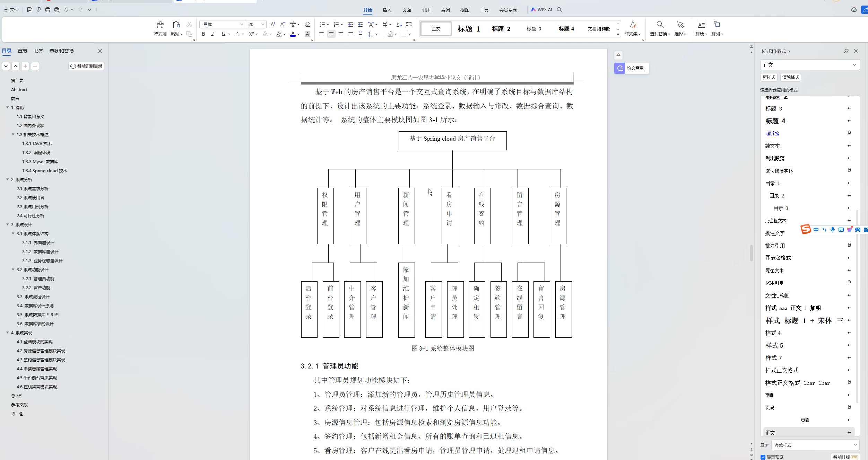Click the 超链接 style link

click(x=772, y=133)
